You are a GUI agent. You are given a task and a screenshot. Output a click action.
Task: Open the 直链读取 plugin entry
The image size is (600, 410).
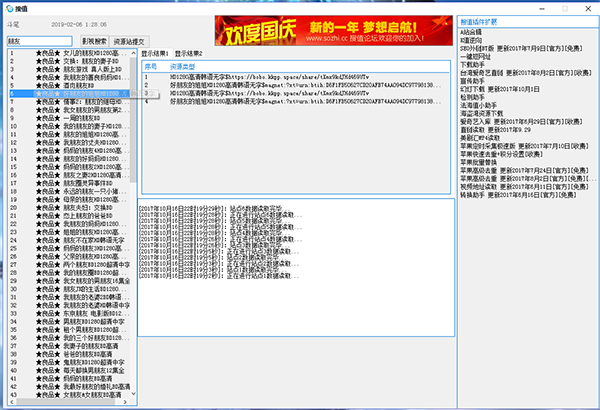tap(495, 130)
